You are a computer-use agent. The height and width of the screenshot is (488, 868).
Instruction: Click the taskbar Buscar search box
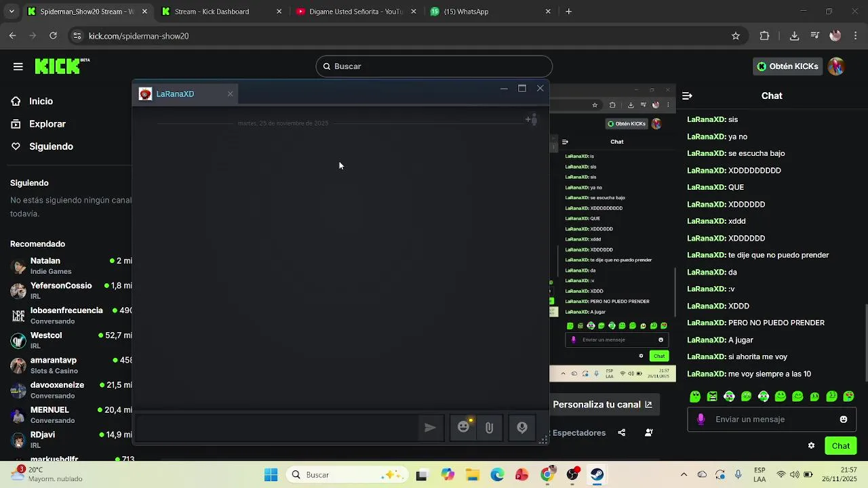346,475
